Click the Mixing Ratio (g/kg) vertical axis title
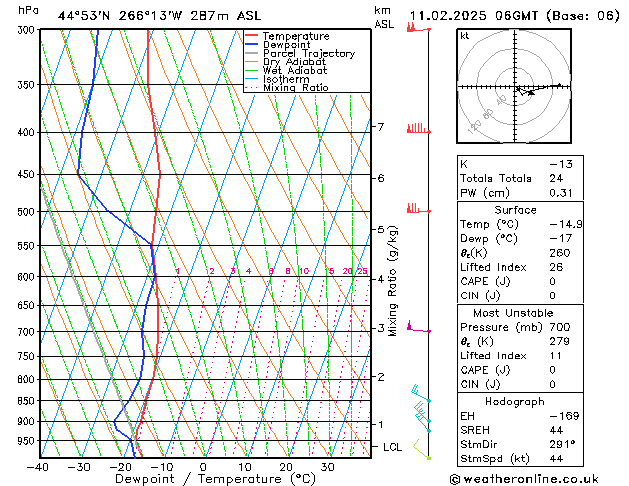 tap(393, 281)
